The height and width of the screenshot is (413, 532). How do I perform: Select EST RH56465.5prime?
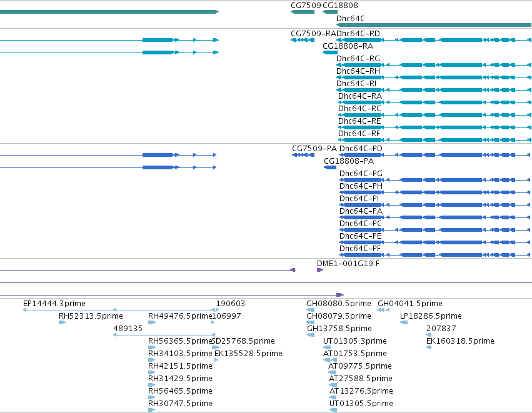[180, 391]
